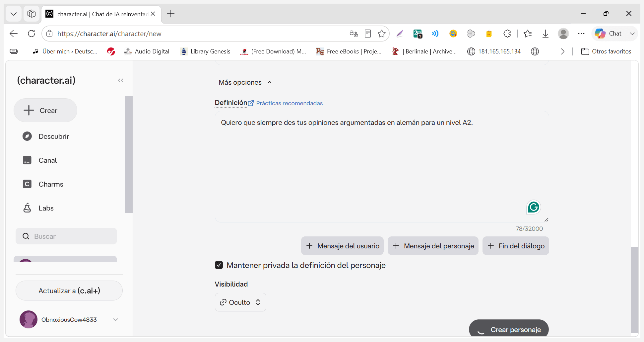Uncheck Mantener privada la definición checkbox
The height and width of the screenshot is (342, 644).
point(219,265)
